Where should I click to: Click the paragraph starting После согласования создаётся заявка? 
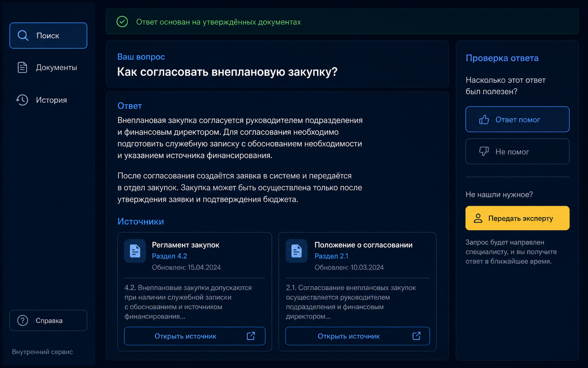tap(240, 187)
